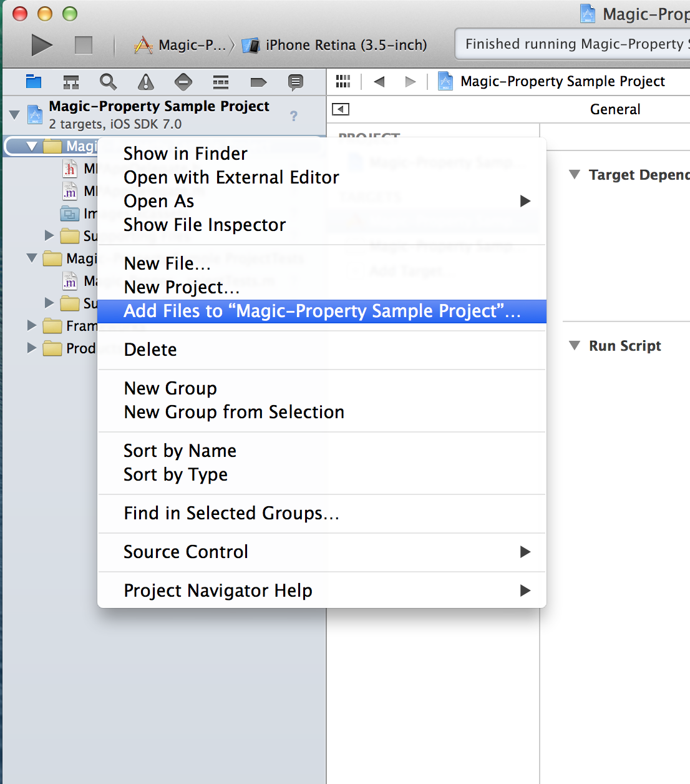Open the Find navigator magnifier icon
The image size is (690, 784).
tap(109, 82)
